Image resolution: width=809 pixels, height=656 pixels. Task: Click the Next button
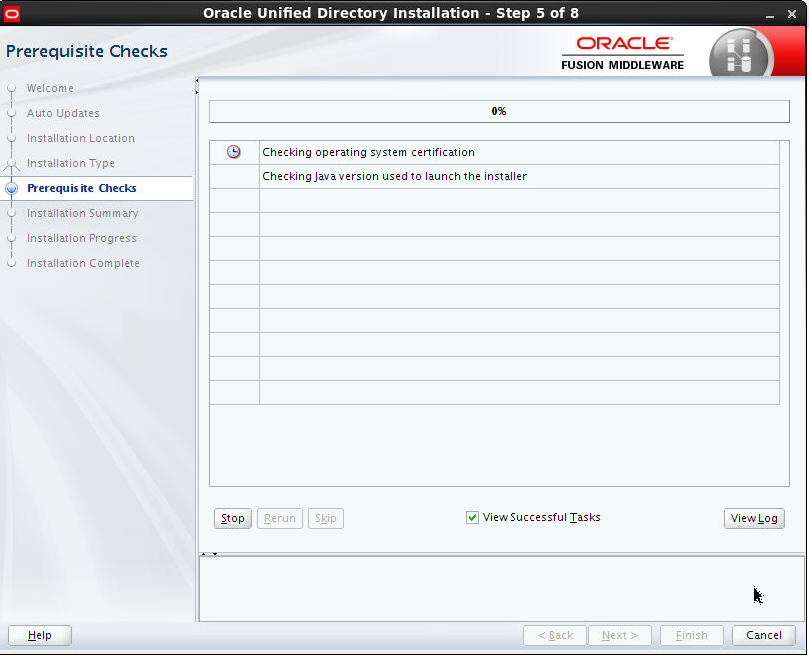[x=620, y=635]
